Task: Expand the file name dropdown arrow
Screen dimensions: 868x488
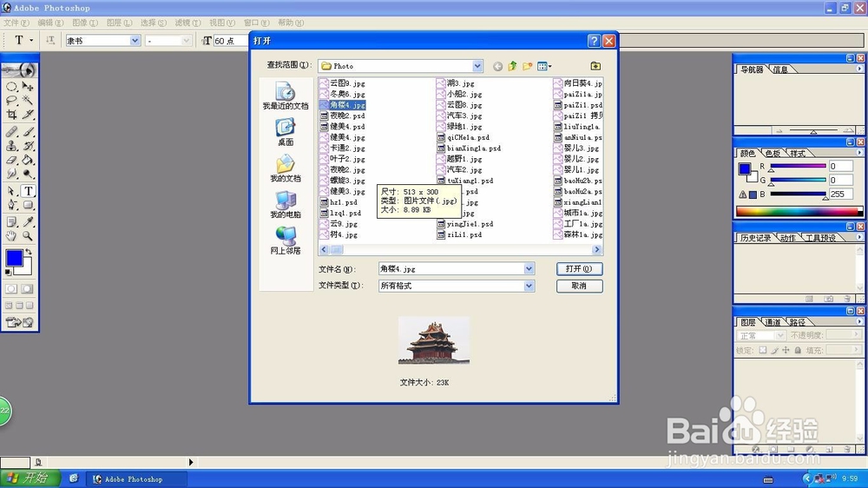Action: [529, 268]
